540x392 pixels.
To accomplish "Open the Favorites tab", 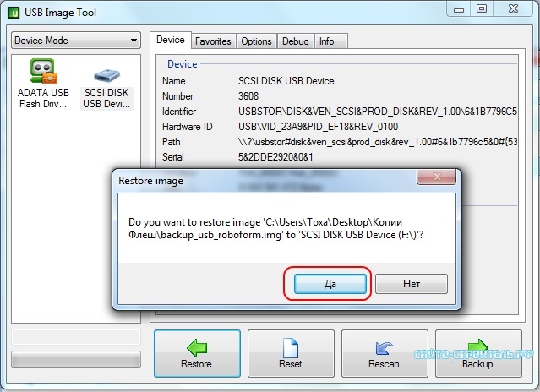I will (x=213, y=41).
